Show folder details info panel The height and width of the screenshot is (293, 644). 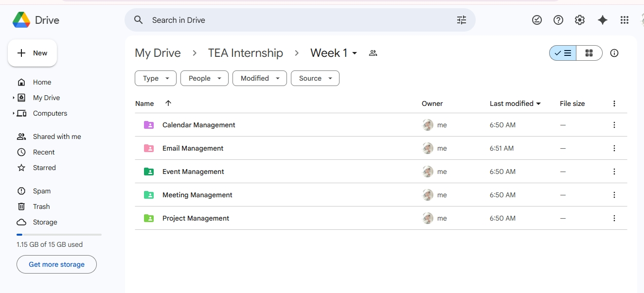[x=614, y=53]
